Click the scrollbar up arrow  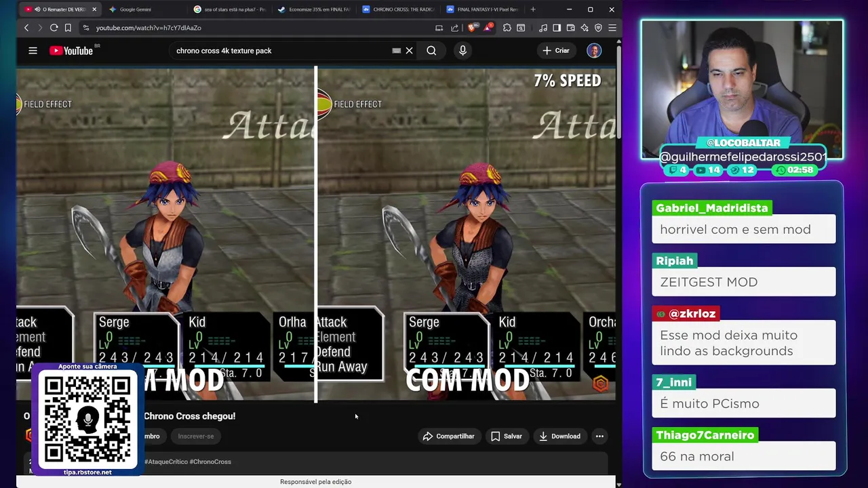pyautogui.click(x=618, y=41)
